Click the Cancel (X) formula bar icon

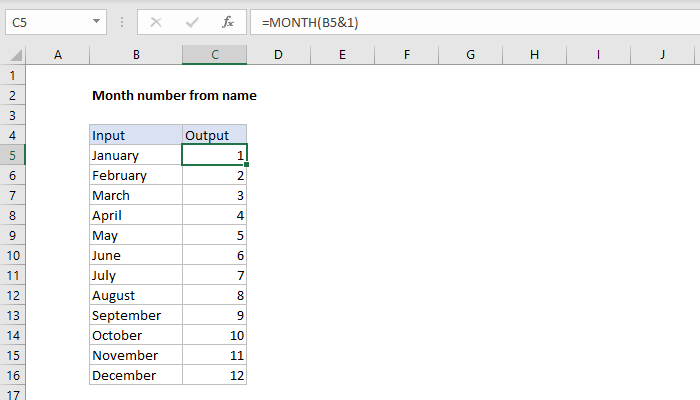click(155, 21)
